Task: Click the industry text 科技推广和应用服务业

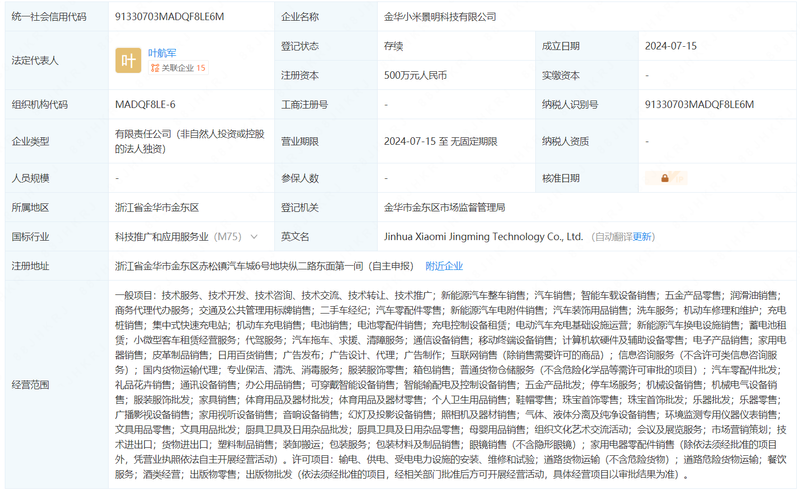Action: pyautogui.click(x=162, y=237)
